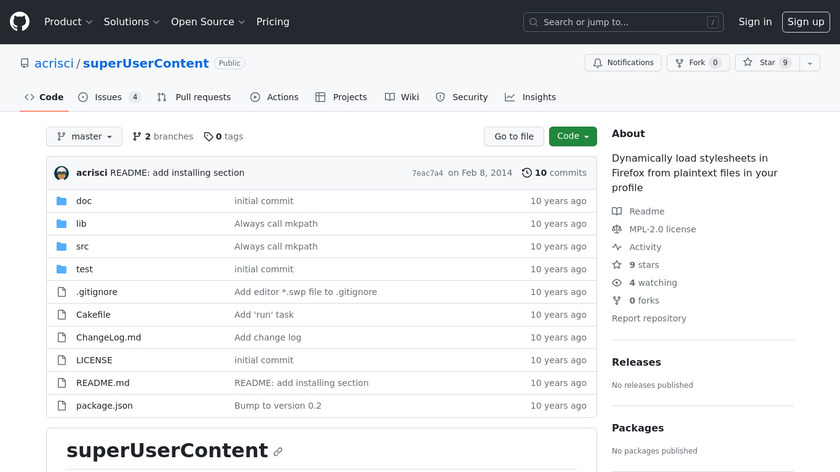Click the doc folder icon
The image size is (840, 472).
pyautogui.click(x=61, y=201)
